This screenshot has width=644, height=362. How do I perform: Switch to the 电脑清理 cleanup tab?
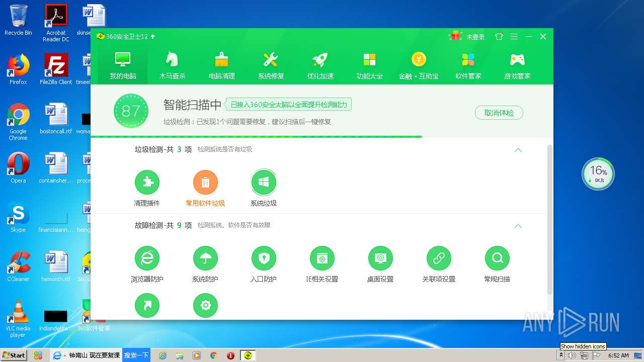222,65
